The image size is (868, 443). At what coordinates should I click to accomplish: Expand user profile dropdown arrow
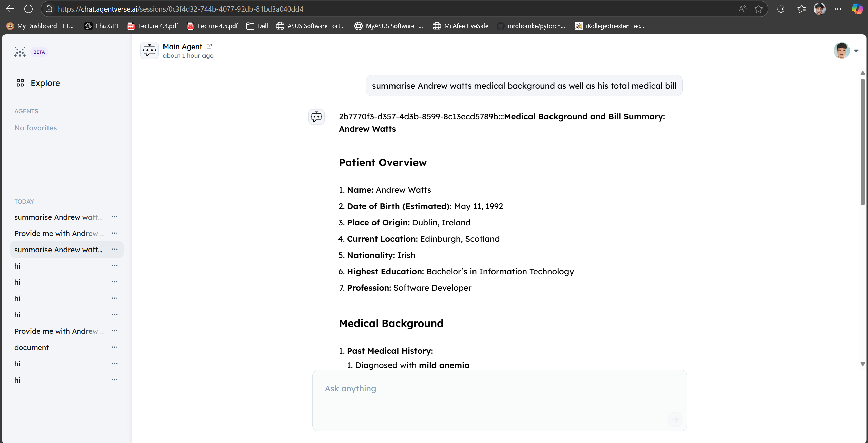[856, 51]
